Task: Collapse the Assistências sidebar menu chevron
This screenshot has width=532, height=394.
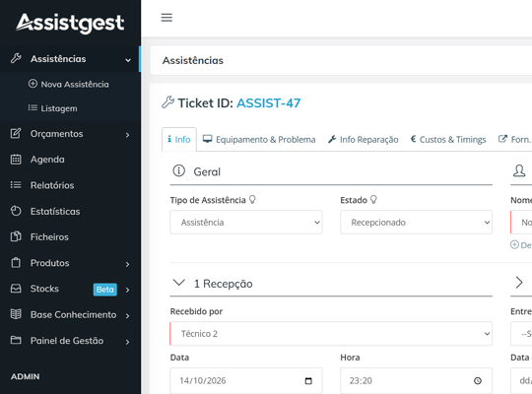Action: 128,60
